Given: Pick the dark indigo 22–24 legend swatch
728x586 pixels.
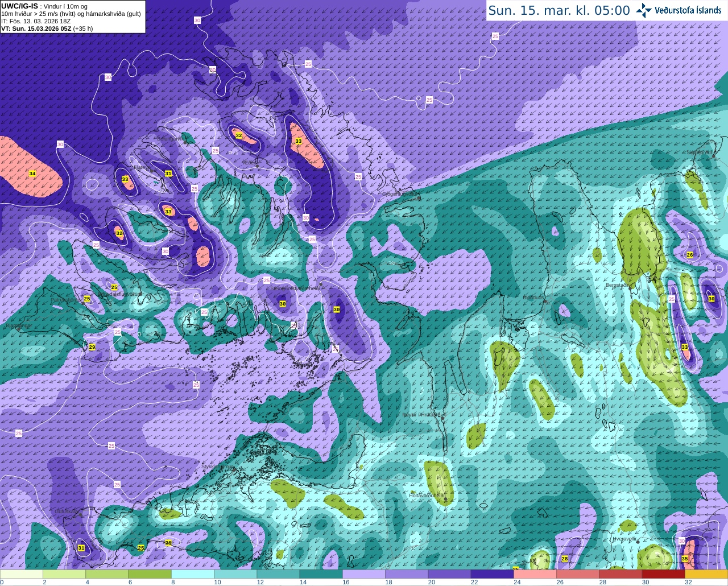Looking at the screenshot, I should [x=492, y=574].
